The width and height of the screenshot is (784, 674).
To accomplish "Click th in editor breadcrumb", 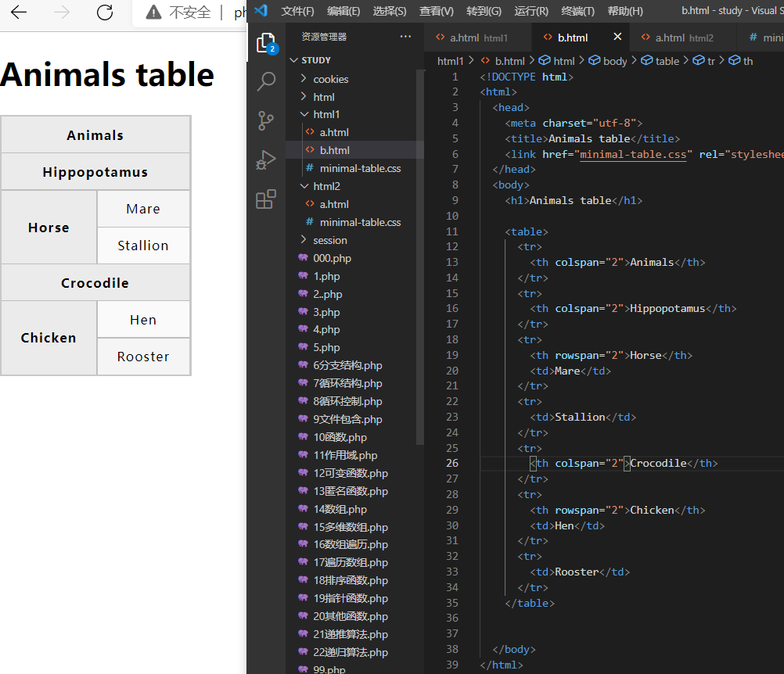I will (x=747, y=61).
